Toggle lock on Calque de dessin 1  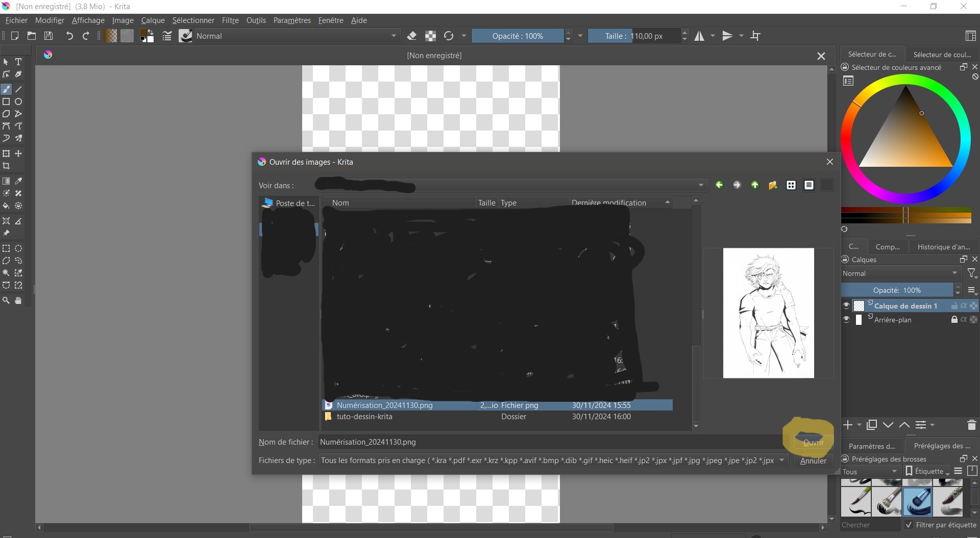pos(954,305)
